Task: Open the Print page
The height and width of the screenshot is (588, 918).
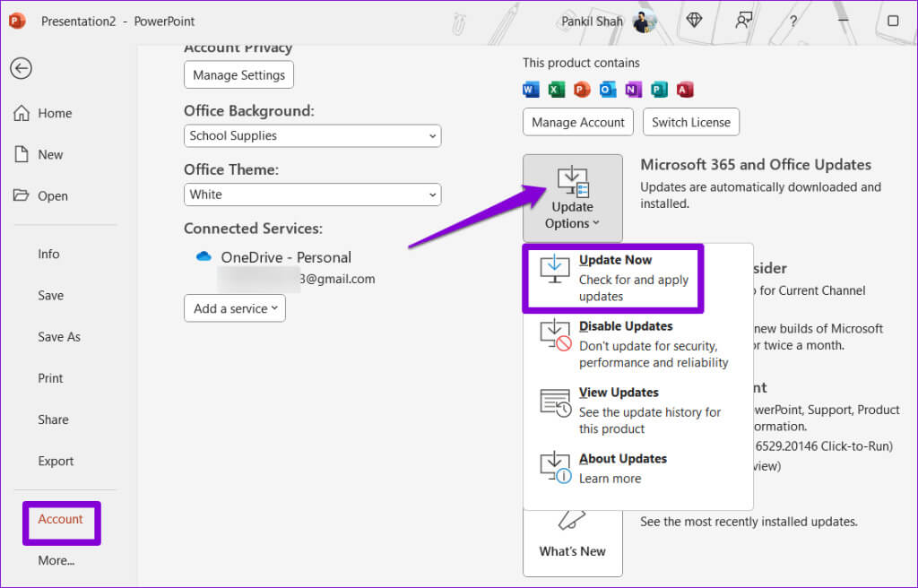Action: tap(50, 379)
